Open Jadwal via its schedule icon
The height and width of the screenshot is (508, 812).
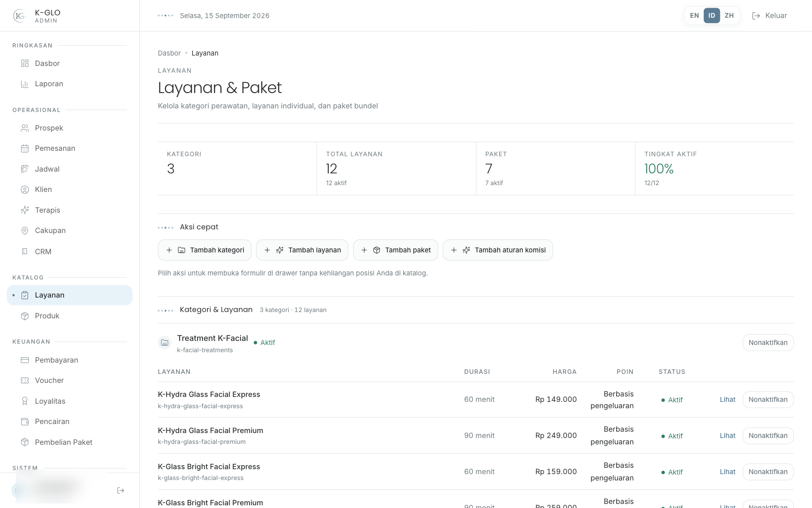point(25,169)
